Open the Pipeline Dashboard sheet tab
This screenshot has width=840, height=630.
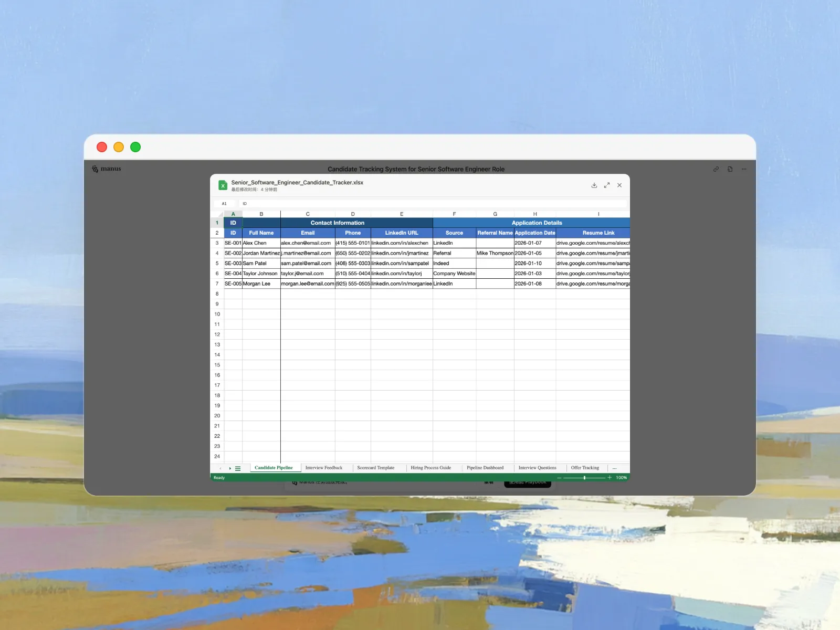[x=485, y=468]
